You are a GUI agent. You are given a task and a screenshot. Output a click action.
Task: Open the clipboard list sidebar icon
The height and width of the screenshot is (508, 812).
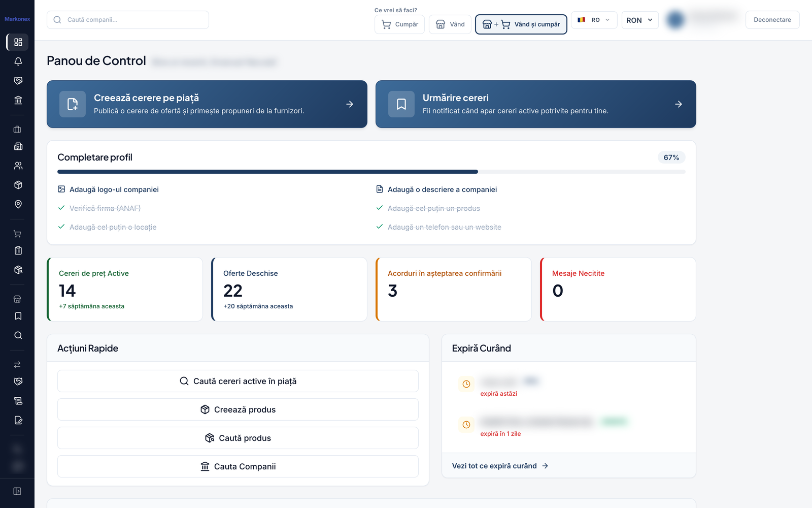pyautogui.click(x=18, y=250)
